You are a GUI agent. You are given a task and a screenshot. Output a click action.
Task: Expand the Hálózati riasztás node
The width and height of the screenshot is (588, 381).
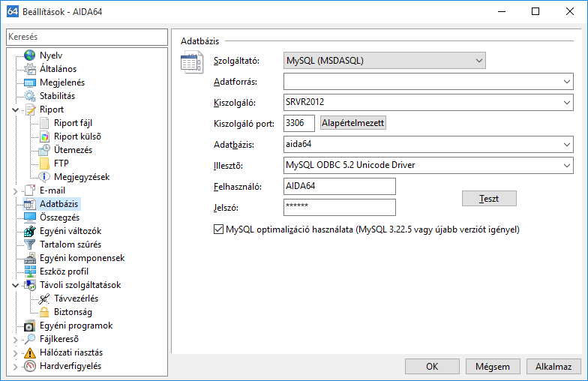click(x=15, y=352)
